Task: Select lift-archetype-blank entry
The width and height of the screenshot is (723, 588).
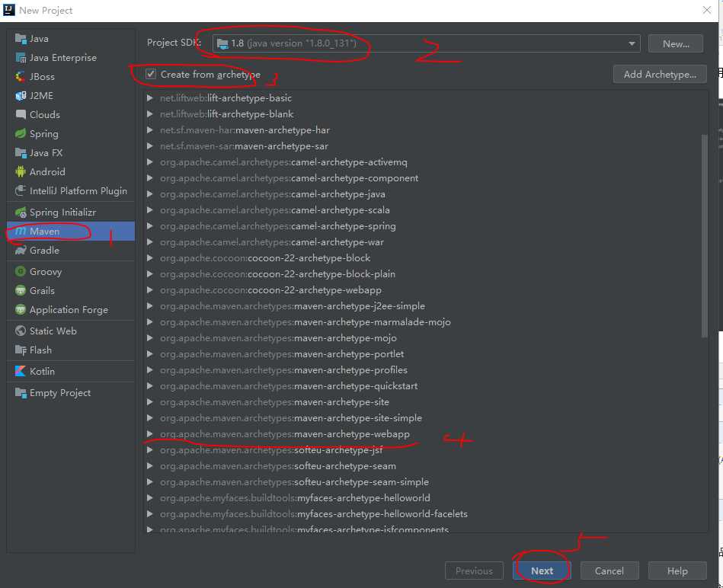Action: pyautogui.click(x=226, y=113)
